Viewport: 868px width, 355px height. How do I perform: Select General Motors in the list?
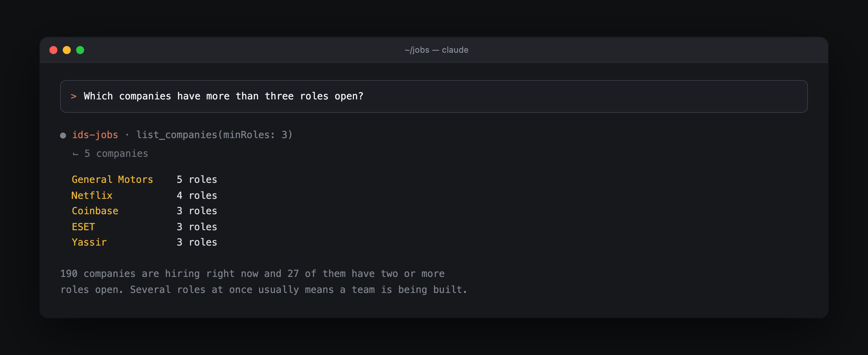click(x=112, y=180)
